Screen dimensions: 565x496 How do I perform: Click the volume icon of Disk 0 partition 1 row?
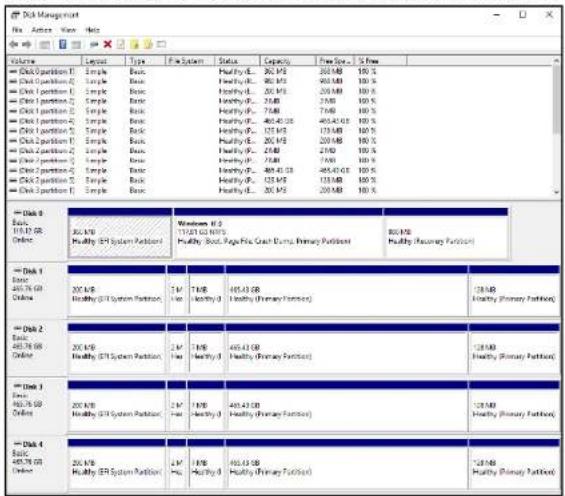click(13, 72)
